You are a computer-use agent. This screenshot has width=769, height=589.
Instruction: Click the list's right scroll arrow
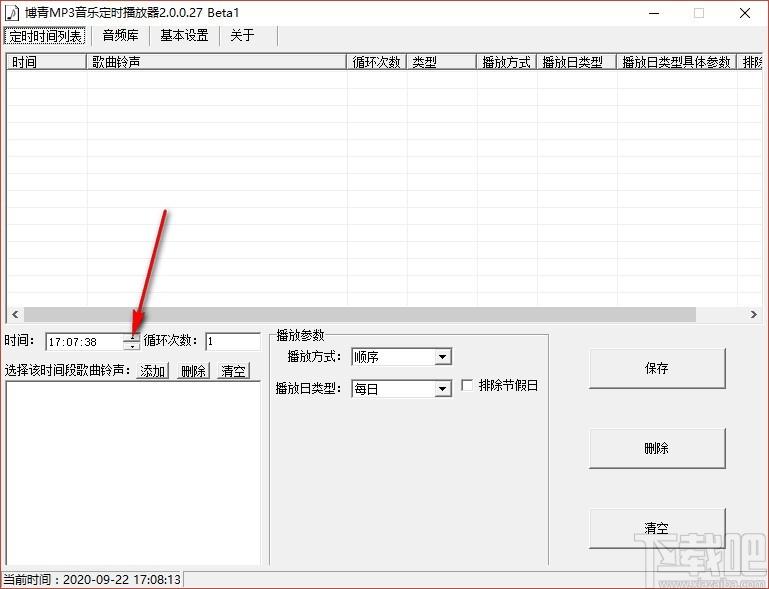click(754, 314)
